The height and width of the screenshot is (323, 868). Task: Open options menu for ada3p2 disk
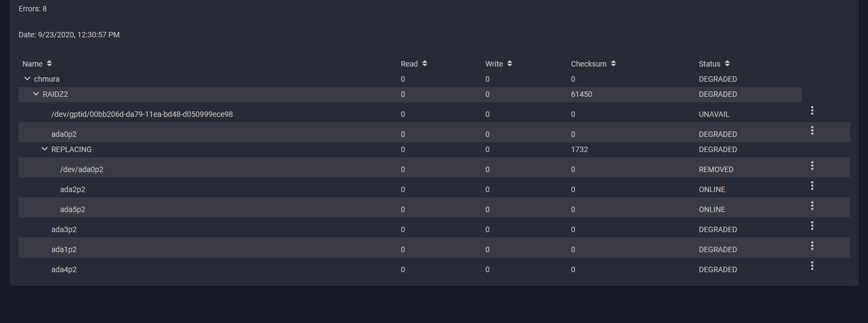tap(812, 226)
